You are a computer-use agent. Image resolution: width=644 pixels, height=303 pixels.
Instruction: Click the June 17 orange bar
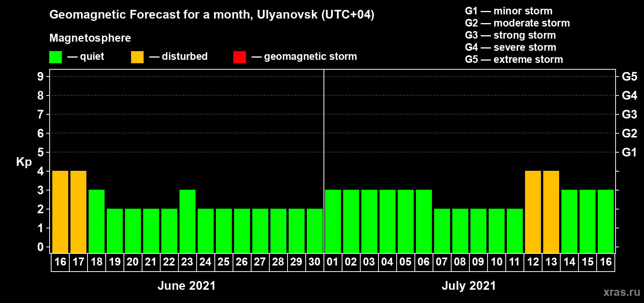click(x=78, y=212)
